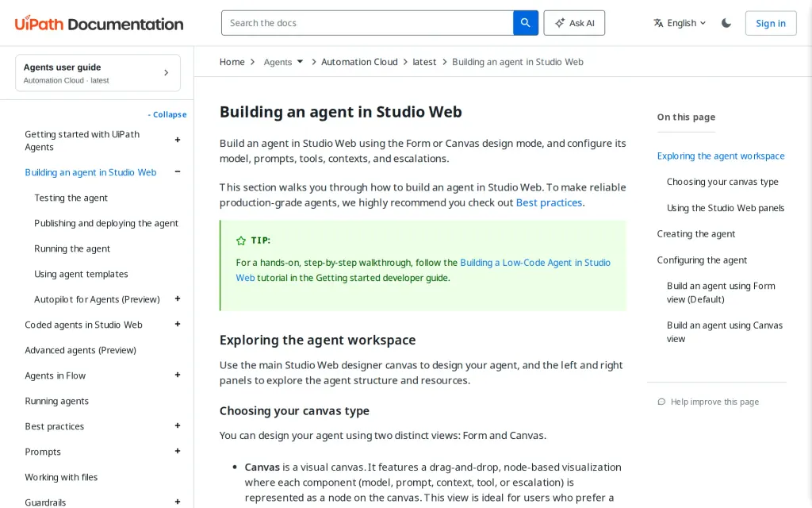
Task: Jump to Creating the agent section
Action: 696,234
